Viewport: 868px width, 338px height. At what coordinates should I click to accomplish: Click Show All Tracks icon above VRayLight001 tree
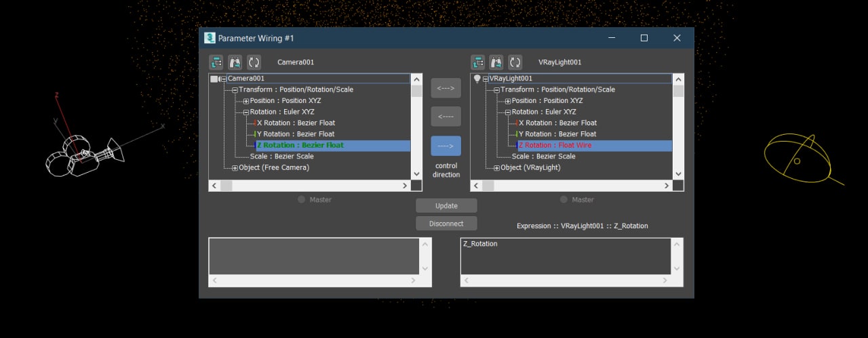[478, 62]
